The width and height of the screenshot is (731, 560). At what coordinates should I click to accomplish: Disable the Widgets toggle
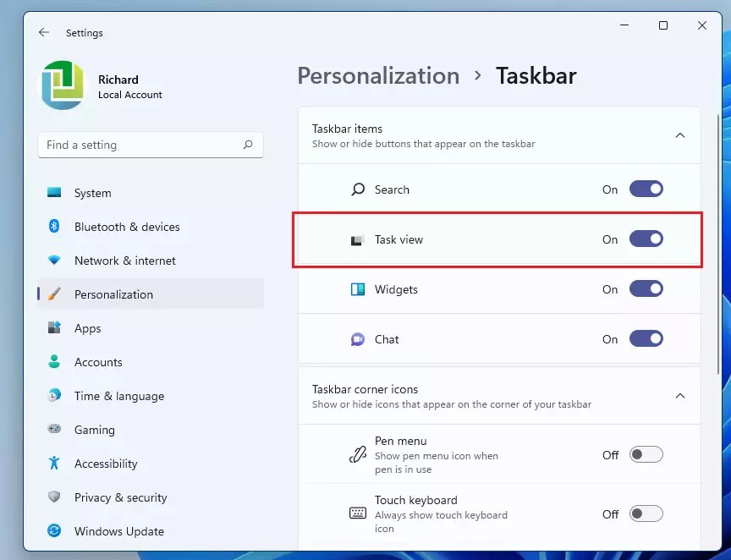click(x=646, y=289)
